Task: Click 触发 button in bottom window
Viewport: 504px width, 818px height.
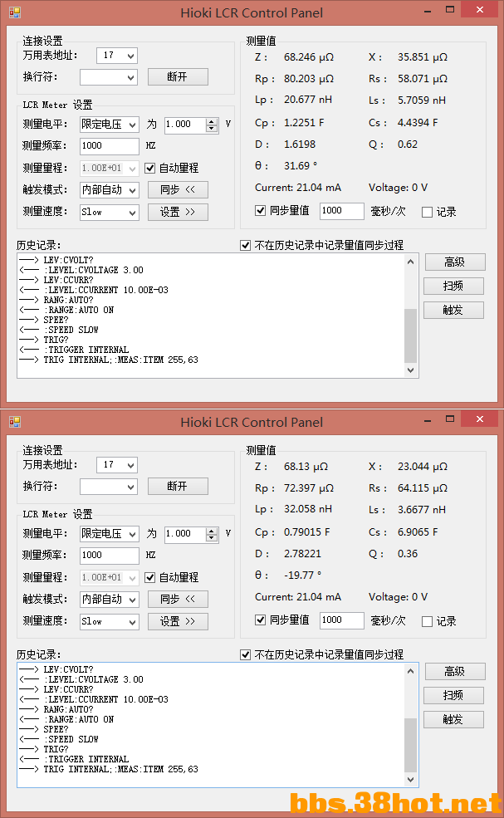Action: [454, 719]
